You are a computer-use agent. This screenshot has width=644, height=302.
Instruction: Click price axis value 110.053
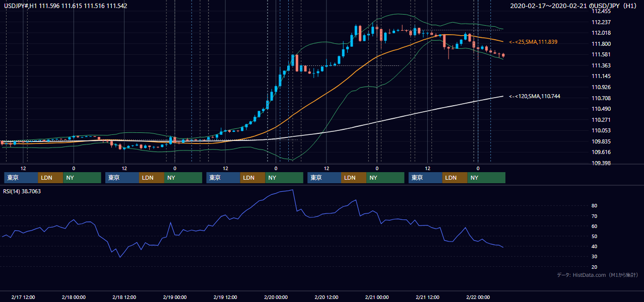tap(600, 131)
